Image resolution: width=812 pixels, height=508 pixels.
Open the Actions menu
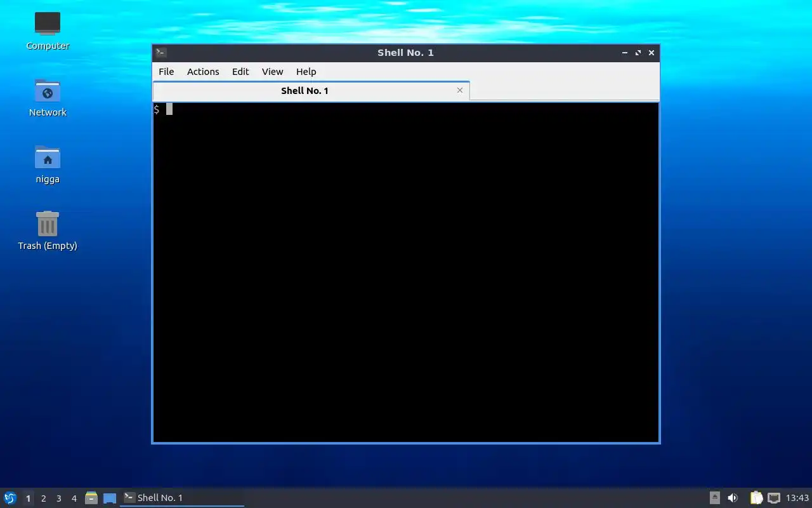click(203, 72)
